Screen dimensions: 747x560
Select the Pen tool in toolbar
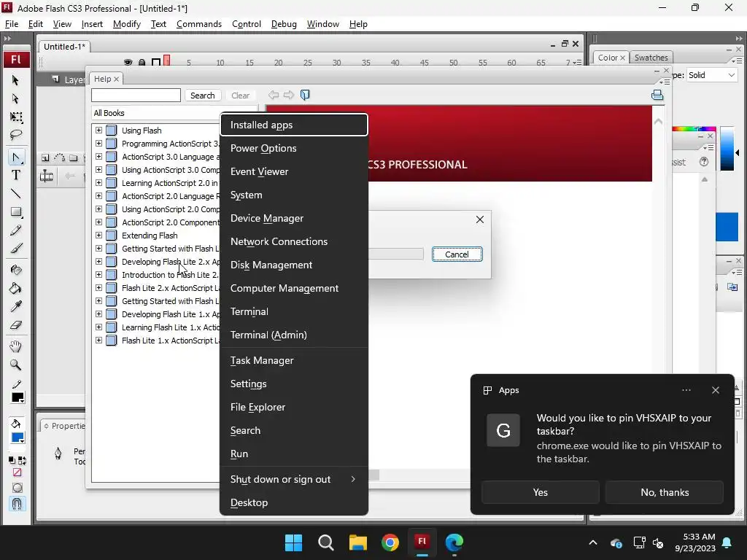click(x=16, y=157)
